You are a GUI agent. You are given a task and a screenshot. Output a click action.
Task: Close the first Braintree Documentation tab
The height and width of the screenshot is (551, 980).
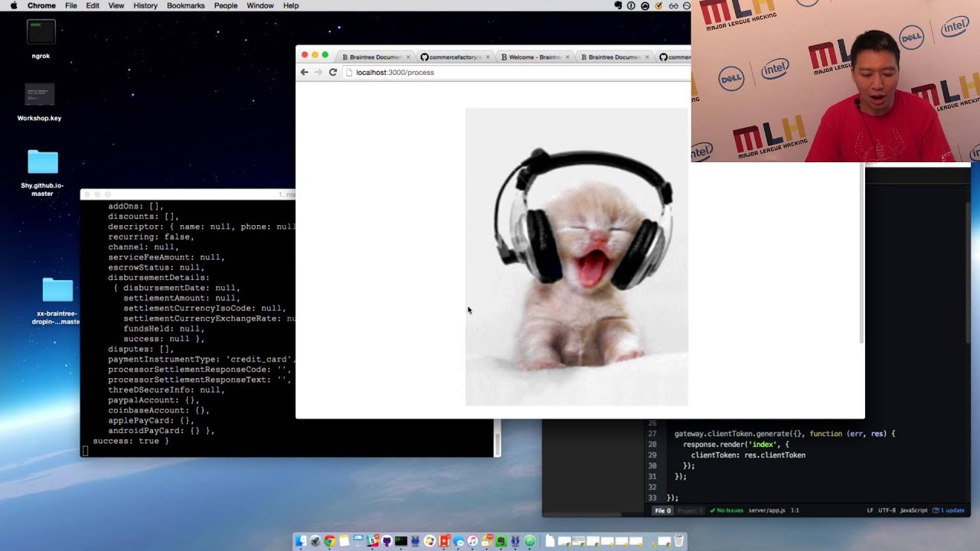[408, 57]
